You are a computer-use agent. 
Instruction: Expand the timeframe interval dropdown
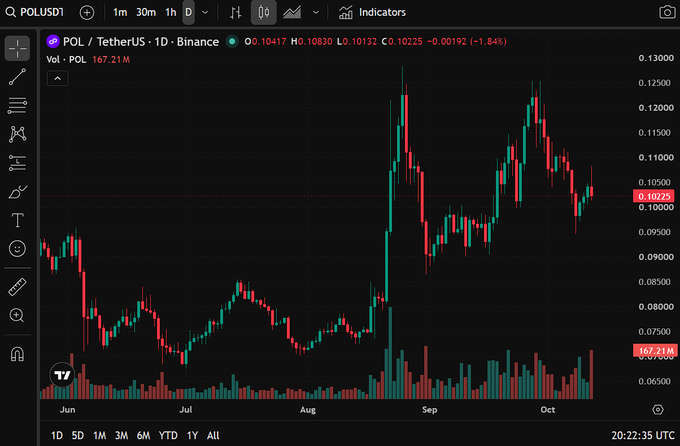coord(205,13)
